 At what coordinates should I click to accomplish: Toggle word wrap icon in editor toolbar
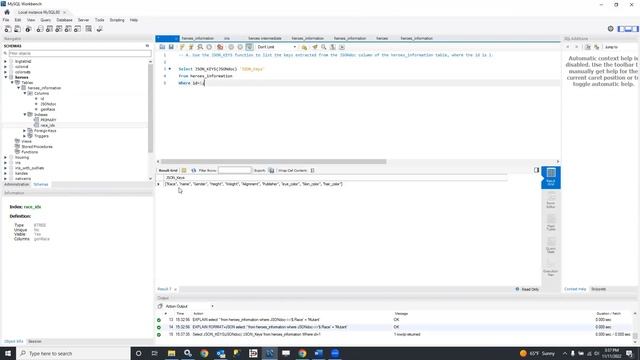tap(342, 47)
